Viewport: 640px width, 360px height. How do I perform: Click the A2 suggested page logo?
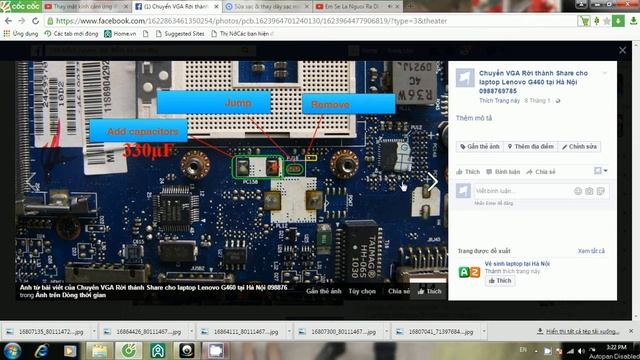point(469,272)
